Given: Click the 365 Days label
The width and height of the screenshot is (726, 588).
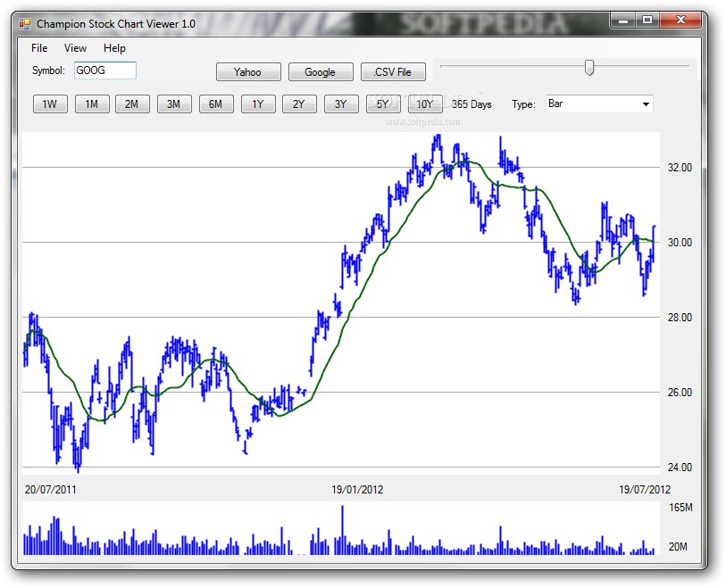Looking at the screenshot, I should coord(471,104).
